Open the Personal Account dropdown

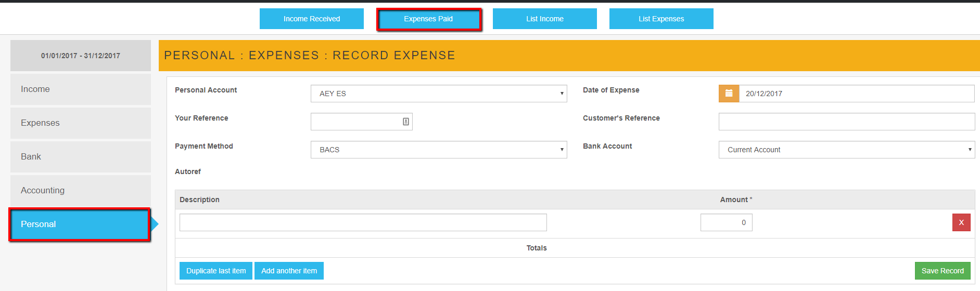pos(438,94)
